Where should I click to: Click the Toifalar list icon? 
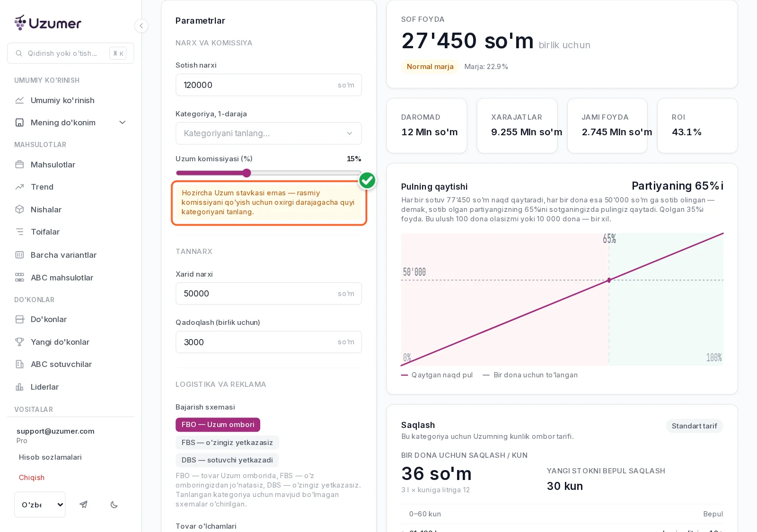[x=19, y=232]
